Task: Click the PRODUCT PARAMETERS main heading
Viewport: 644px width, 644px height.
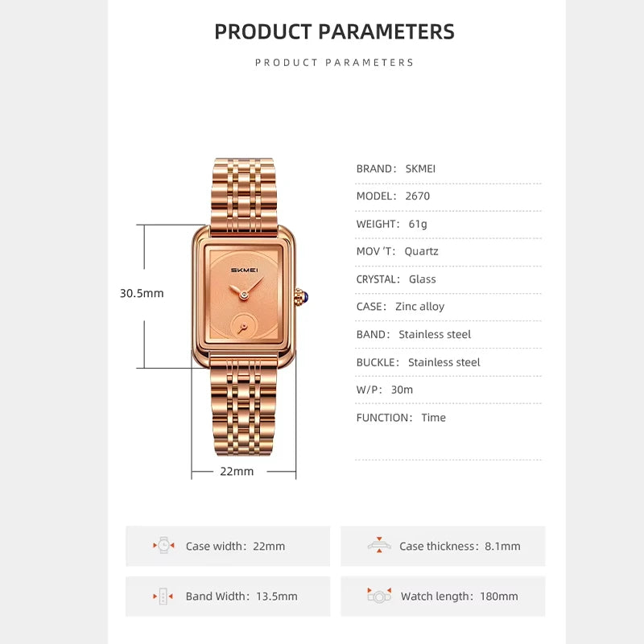Action: [334, 31]
